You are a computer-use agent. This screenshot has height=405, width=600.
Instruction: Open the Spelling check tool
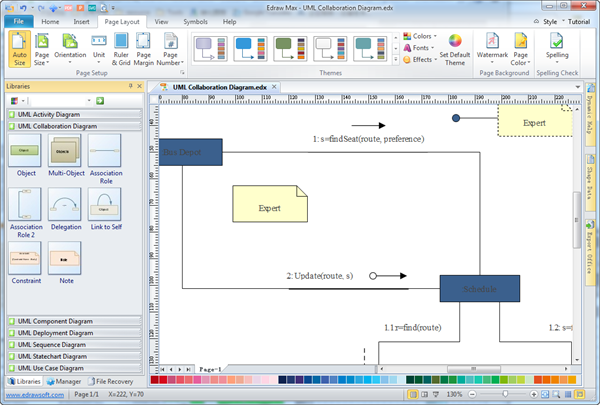(x=557, y=48)
